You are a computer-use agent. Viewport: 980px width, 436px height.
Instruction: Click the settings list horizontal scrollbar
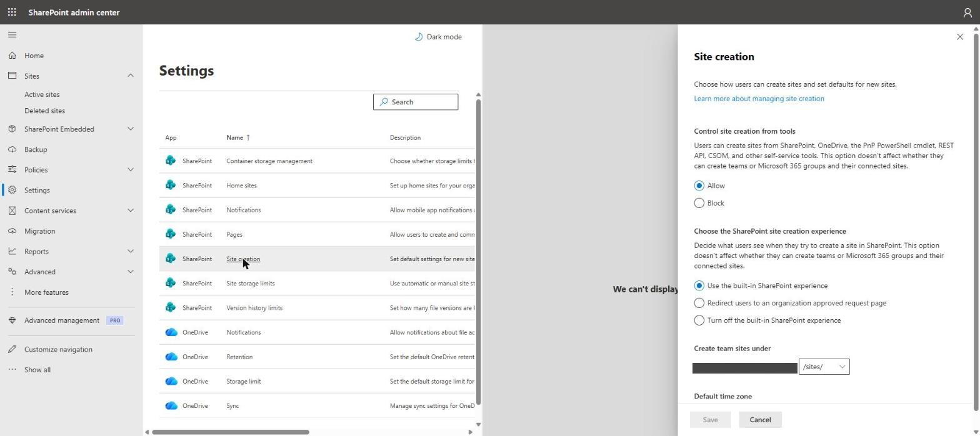(x=231, y=432)
